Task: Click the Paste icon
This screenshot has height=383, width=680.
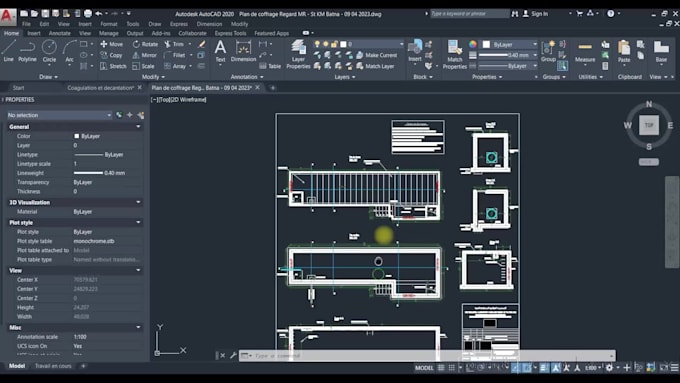Action: [x=624, y=51]
